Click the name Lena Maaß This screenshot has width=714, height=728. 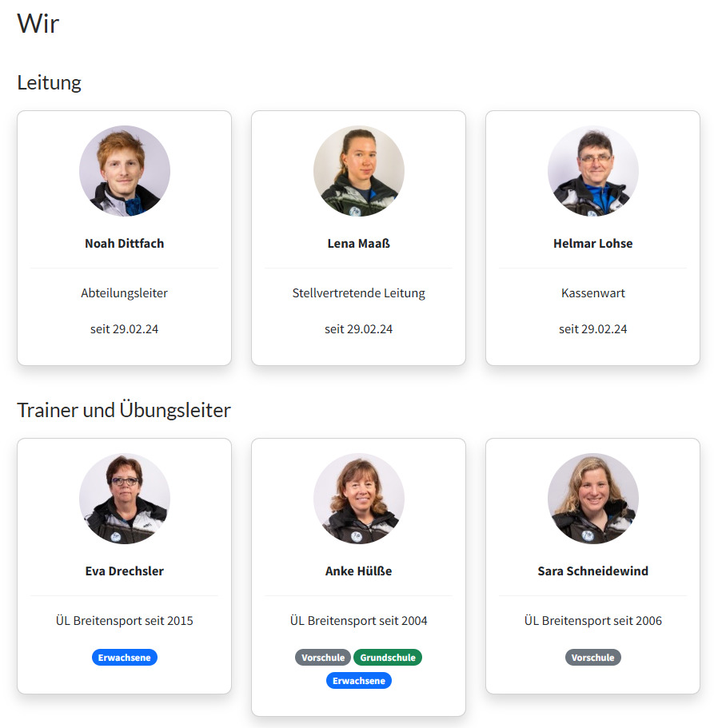click(x=359, y=243)
